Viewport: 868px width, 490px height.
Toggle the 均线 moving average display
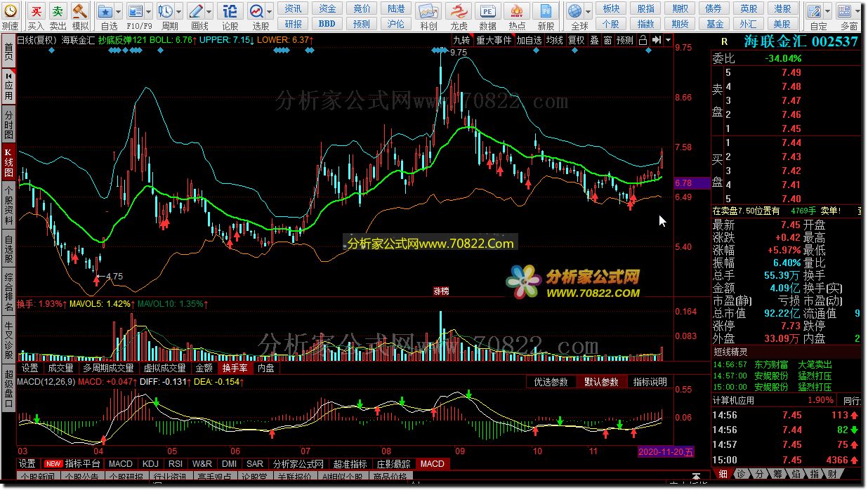pyautogui.click(x=555, y=41)
